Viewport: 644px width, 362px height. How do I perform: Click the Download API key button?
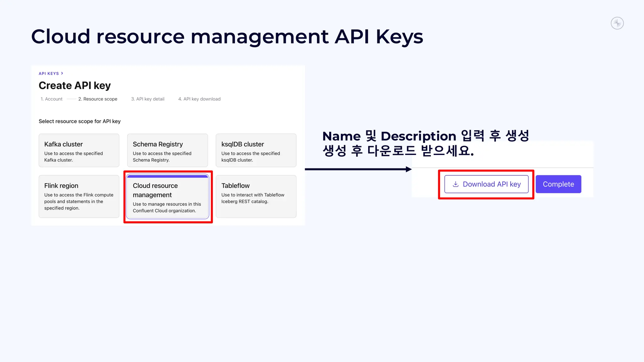coord(486,184)
